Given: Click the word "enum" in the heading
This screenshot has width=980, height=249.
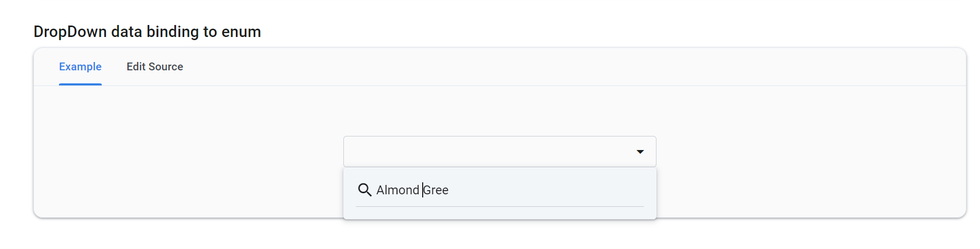Looking at the screenshot, I should pyautogui.click(x=241, y=32).
